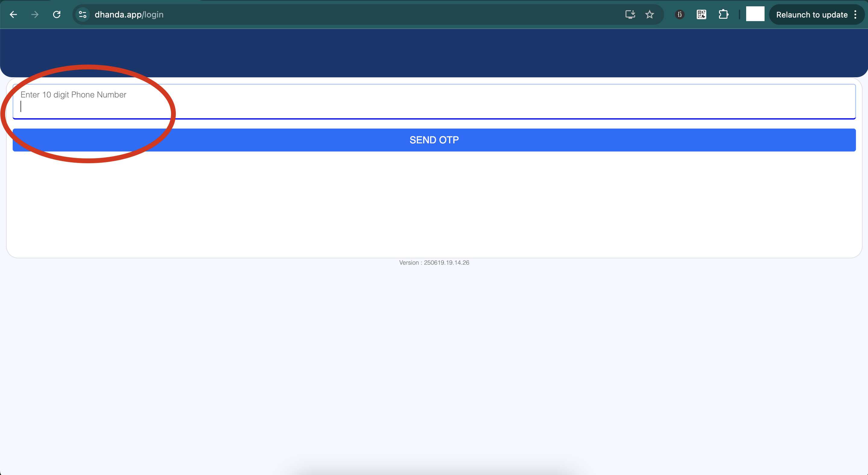The width and height of the screenshot is (868, 475).
Task: Go back using the browser back arrow
Action: pos(13,14)
